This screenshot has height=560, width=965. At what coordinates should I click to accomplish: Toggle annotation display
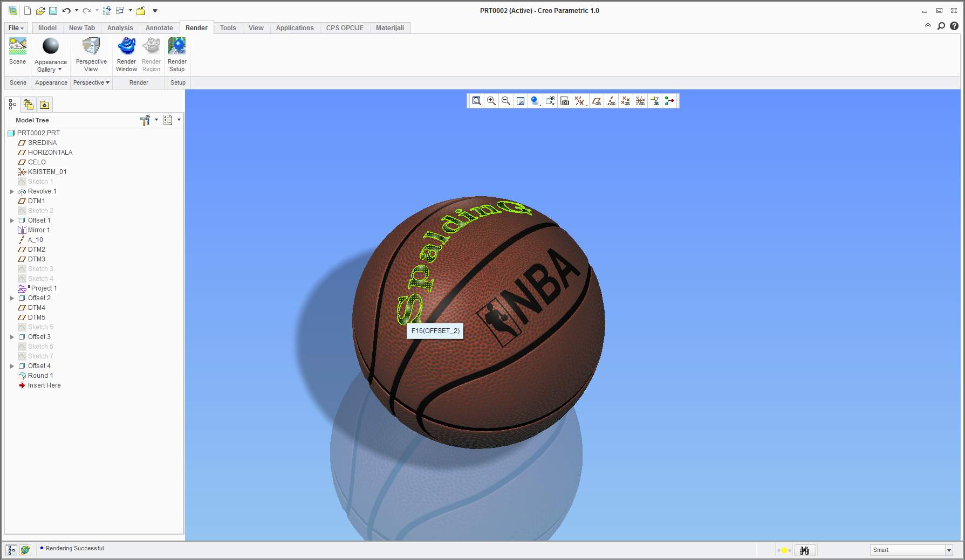click(655, 101)
